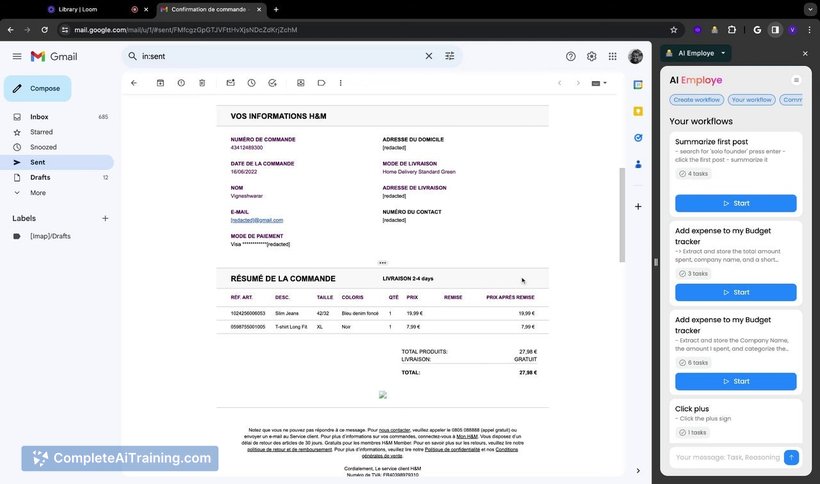Open AI Employe panel menu icon
Image resolution: width=820 pixels, height=484 pixels.
(796, 80)
